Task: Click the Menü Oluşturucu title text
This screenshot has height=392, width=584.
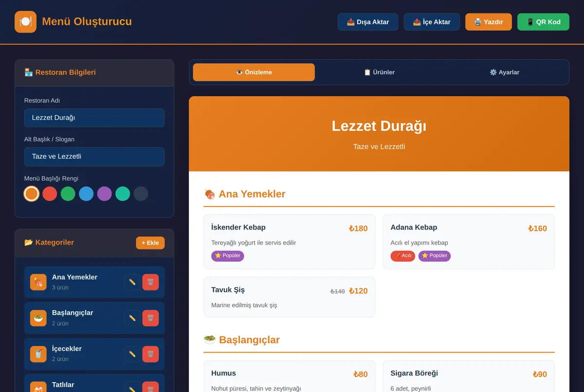Action: [x=87, y=22]
